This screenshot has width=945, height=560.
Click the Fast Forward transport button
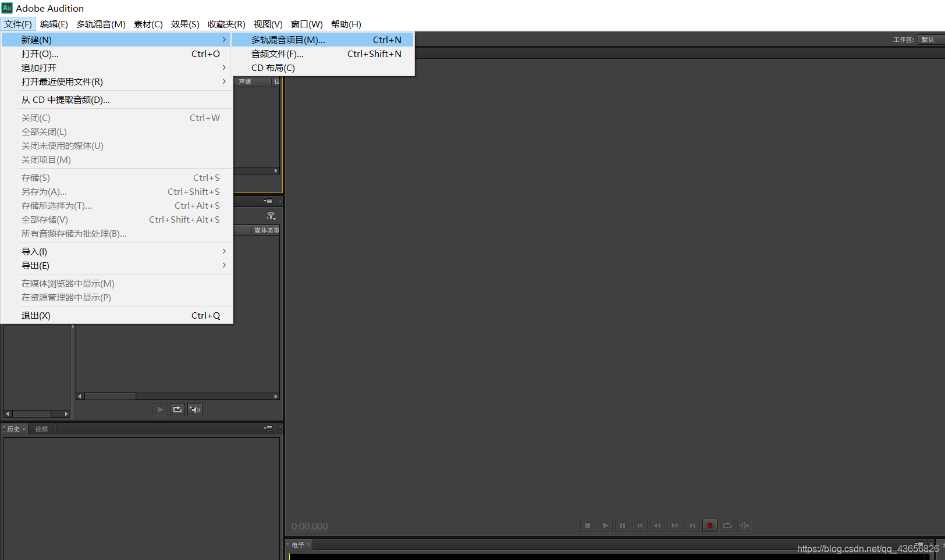point(675,526)
